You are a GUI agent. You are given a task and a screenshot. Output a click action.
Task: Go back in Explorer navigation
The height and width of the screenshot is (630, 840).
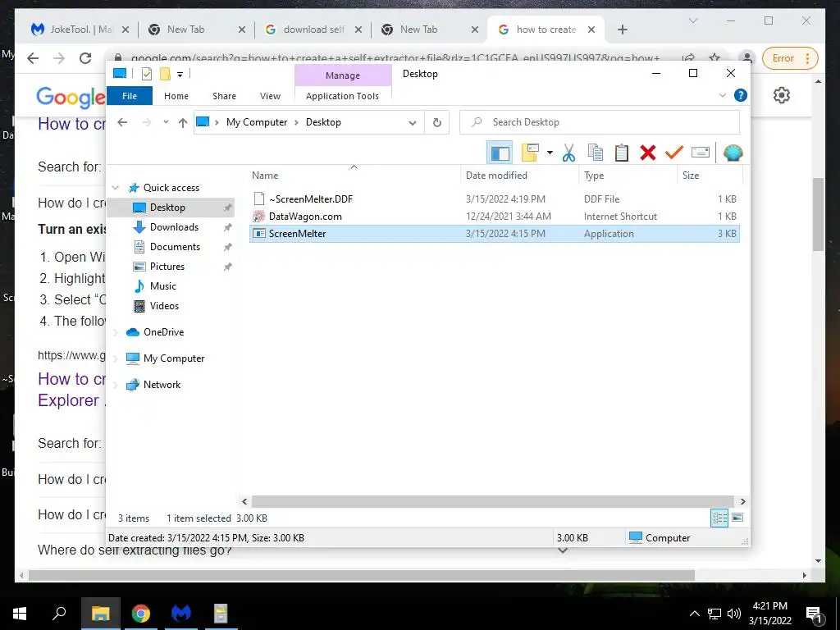(x=122, y=123)
